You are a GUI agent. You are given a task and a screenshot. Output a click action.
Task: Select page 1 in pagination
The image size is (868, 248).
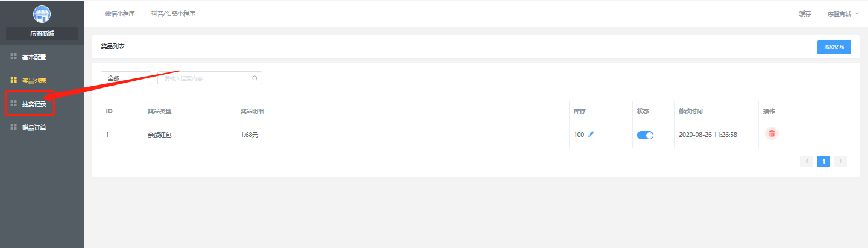click(x=823, y=161)
